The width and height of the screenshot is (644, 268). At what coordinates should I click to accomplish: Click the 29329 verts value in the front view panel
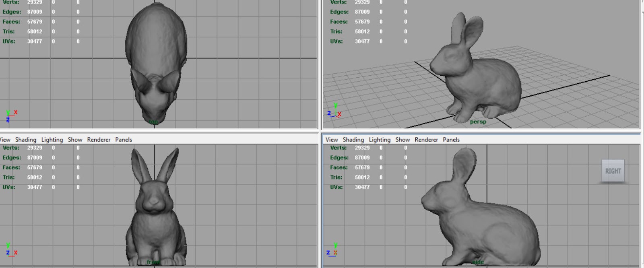click(35, 148)
